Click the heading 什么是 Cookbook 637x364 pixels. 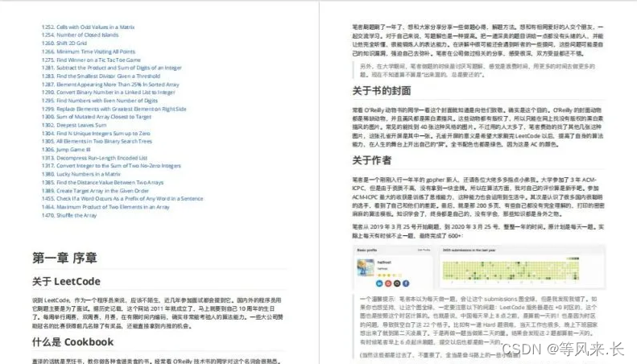point(72,342)
